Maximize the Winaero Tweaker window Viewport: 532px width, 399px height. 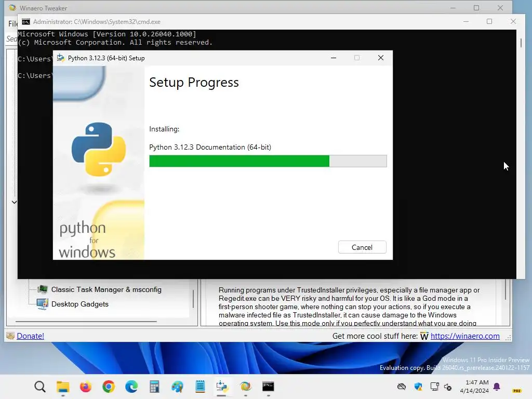476,7
